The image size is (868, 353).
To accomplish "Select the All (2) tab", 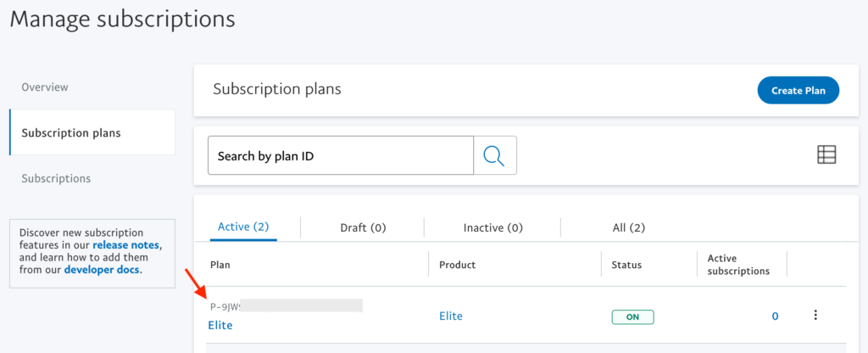I will tap(629, 227).
